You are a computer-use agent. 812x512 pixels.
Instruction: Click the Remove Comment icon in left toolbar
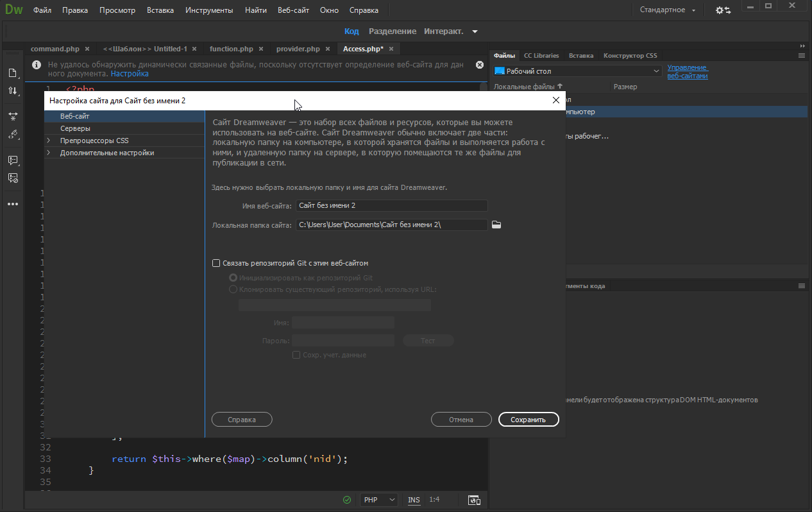coord(13,178)
